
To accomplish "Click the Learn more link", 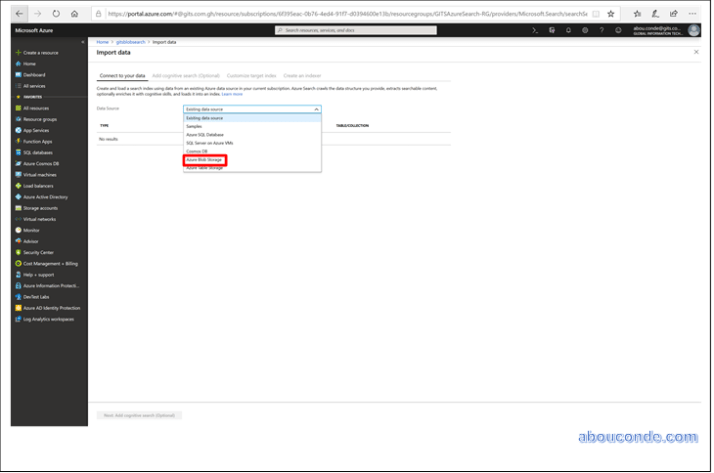I will tap(232, 93).
